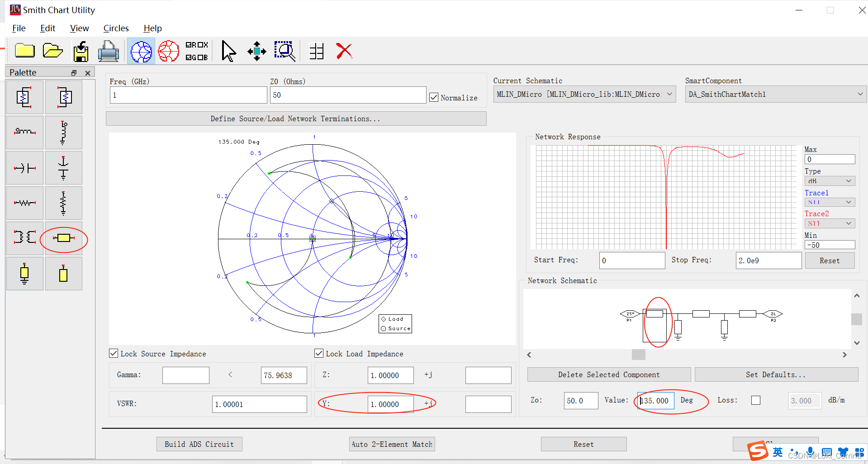Add a series resistor from palette

coord(25,203)
